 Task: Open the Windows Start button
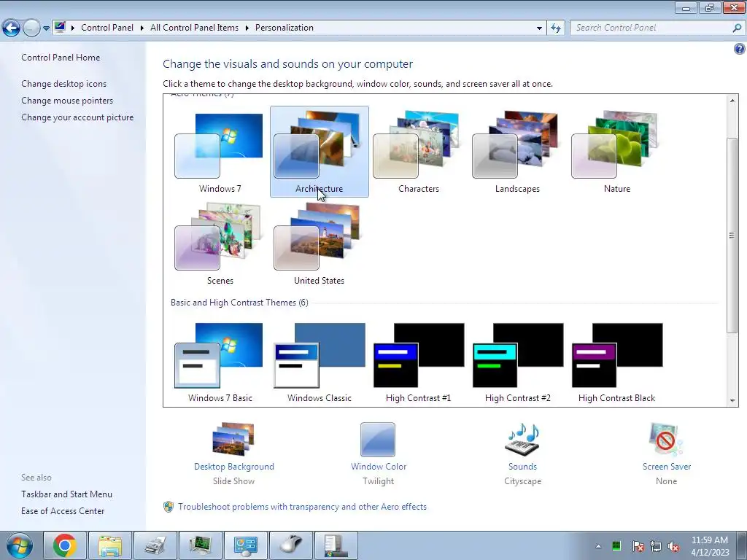pos(20,545)
